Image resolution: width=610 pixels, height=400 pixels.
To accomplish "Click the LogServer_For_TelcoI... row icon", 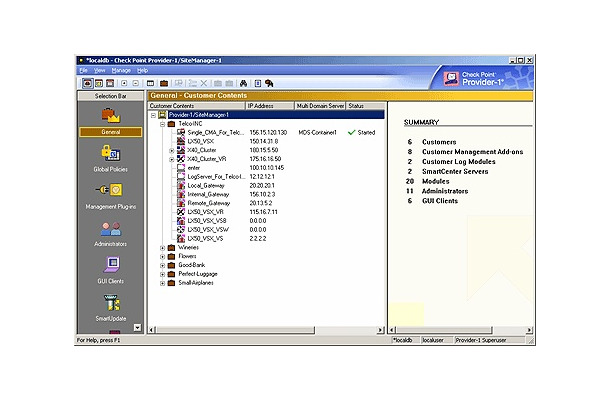I will (x=181, y=176).
